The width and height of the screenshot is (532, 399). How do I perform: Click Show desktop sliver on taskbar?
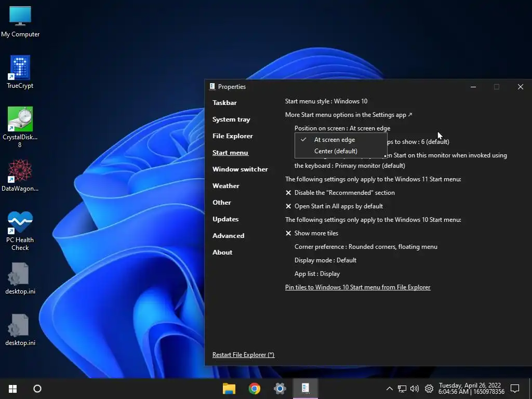[x=530, y=389]
